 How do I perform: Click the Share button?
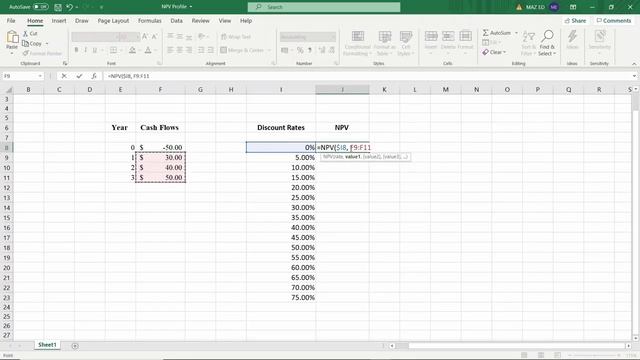(x=576, y=20)
